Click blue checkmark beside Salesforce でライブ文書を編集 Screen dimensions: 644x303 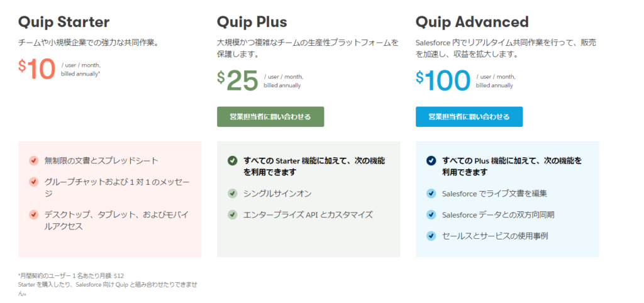[x=431, y=194]
